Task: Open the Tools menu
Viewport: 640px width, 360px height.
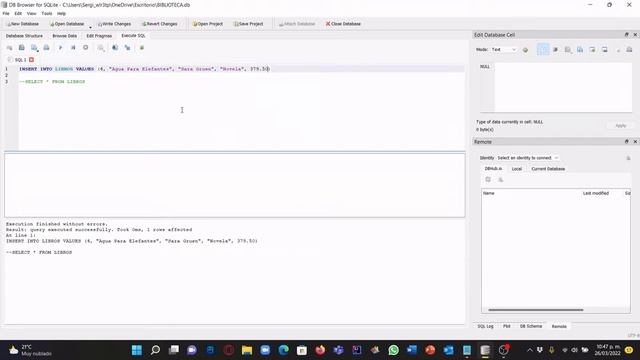Action: tap(47, 13)
